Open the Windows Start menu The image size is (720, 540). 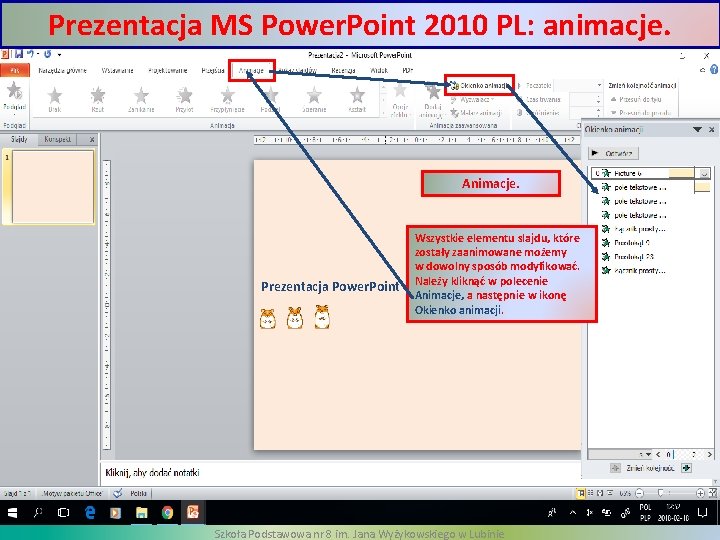point(12,512)
